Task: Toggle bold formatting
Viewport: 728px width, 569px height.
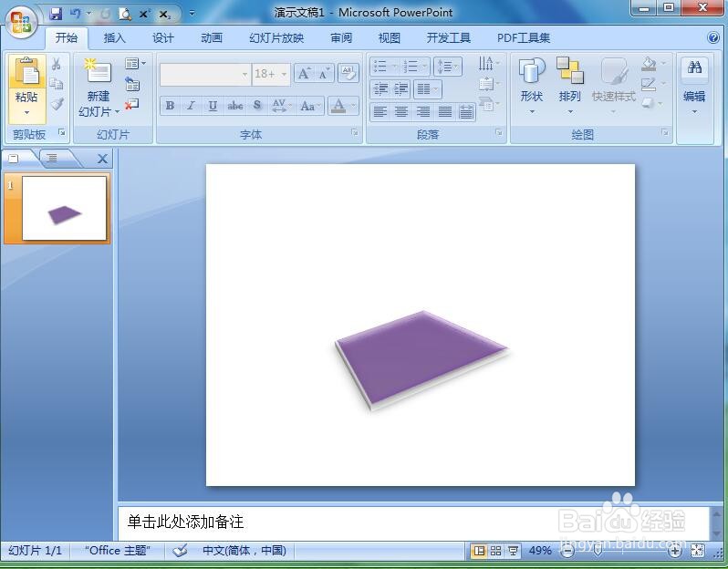Action: point(171,106)
